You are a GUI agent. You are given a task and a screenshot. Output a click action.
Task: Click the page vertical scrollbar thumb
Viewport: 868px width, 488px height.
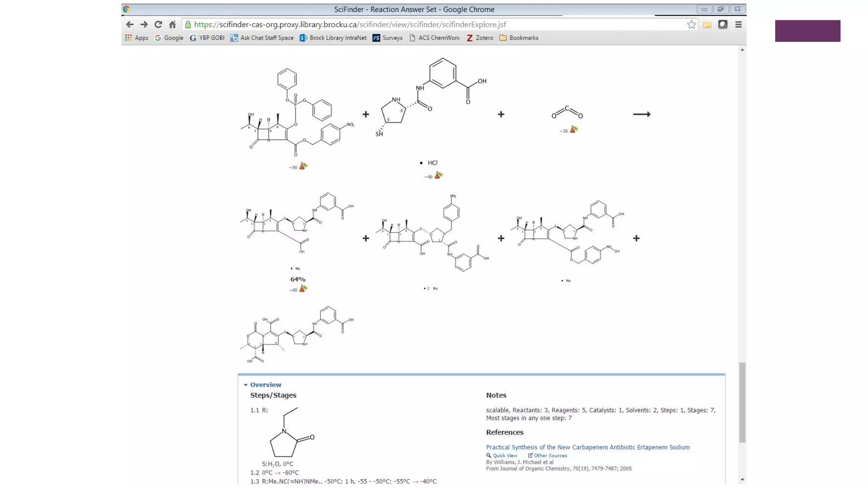(742, 402)
